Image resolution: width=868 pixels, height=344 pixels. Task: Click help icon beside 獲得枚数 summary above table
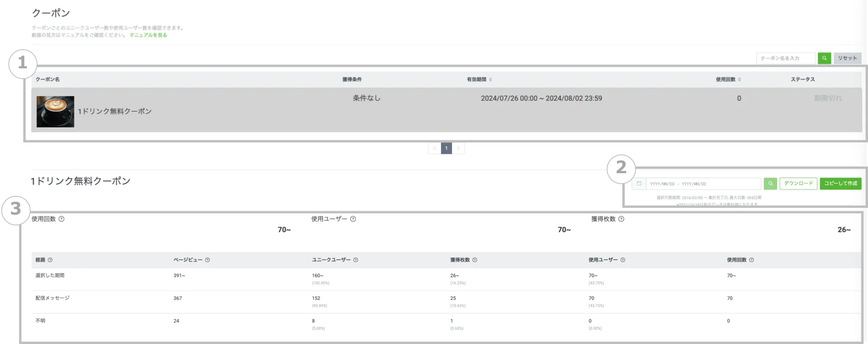tap(621, 219)
